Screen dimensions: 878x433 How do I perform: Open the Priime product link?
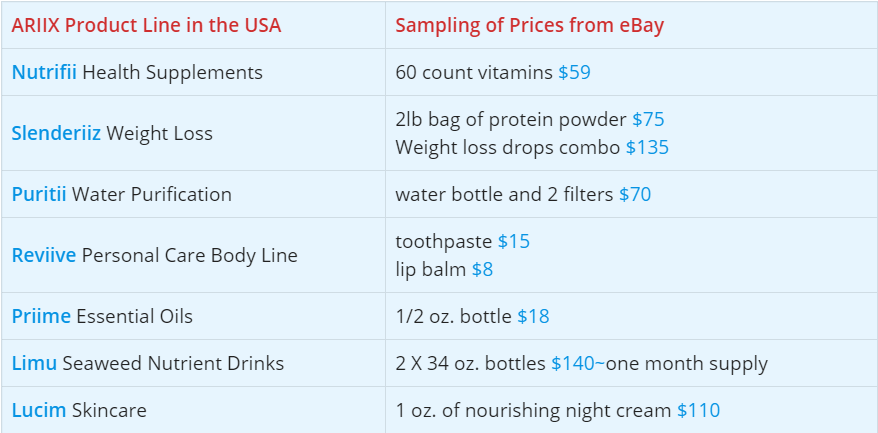coord(41,316)
